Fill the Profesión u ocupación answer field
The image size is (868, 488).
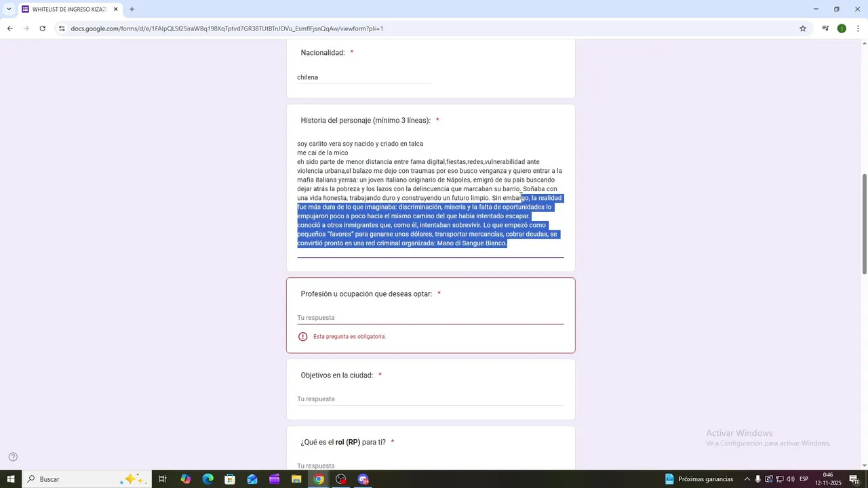(x=430, y=318)
